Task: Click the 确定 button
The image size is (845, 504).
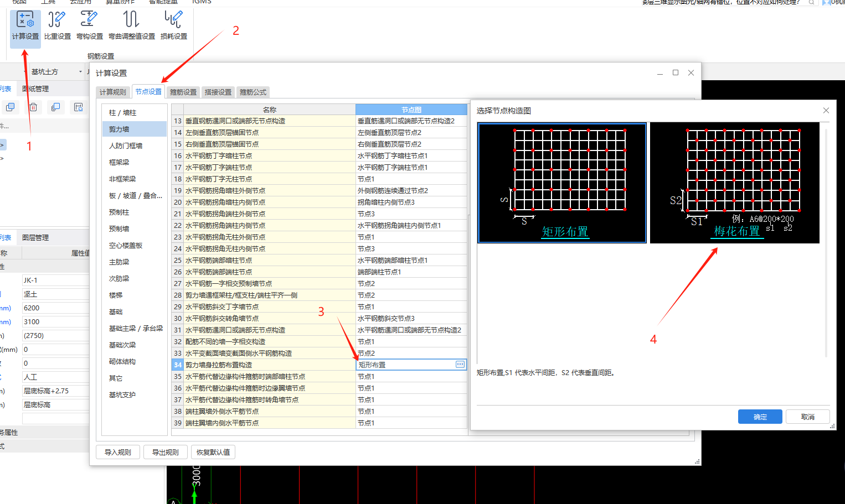Action: 760,416
